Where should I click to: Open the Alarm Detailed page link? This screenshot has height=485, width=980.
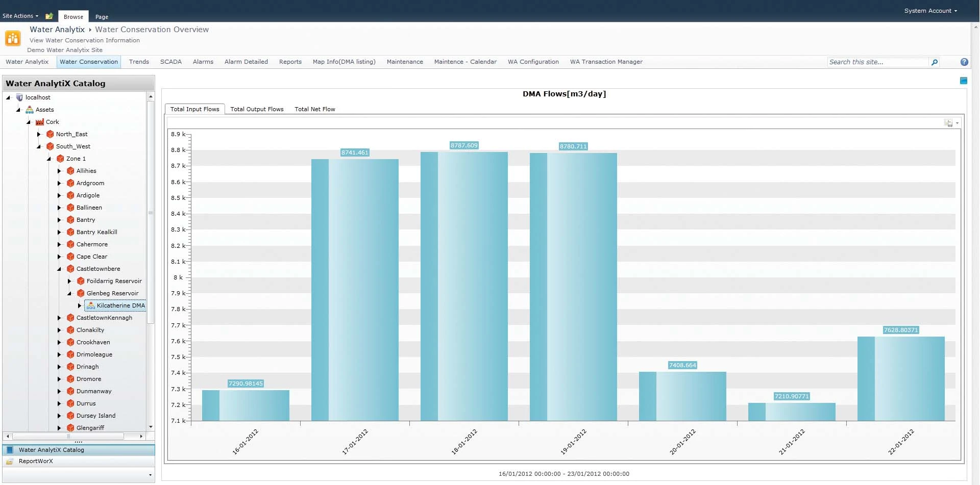click(x=246, y=62)
